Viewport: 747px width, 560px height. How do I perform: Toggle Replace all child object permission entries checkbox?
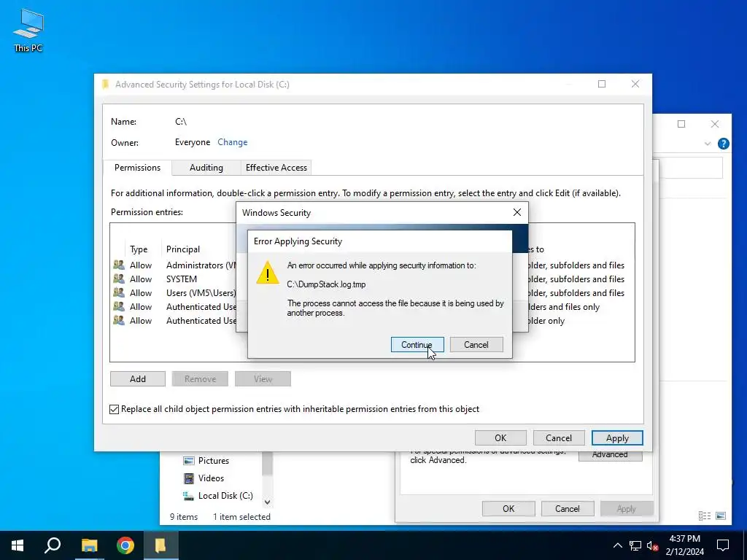click(114, 409)
